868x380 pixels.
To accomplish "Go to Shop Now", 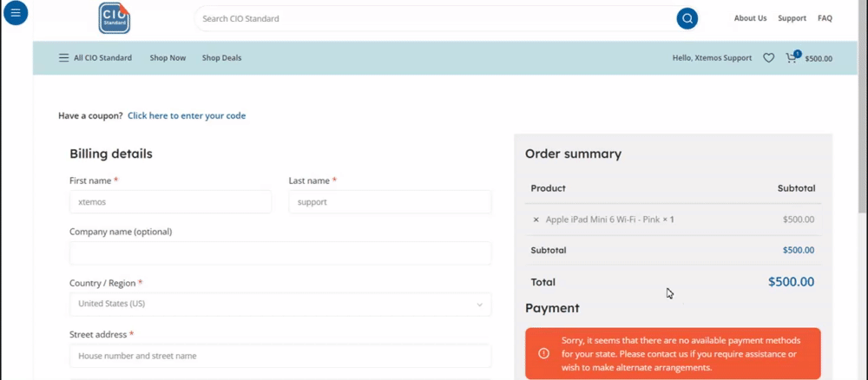I will tap(168, 58).
